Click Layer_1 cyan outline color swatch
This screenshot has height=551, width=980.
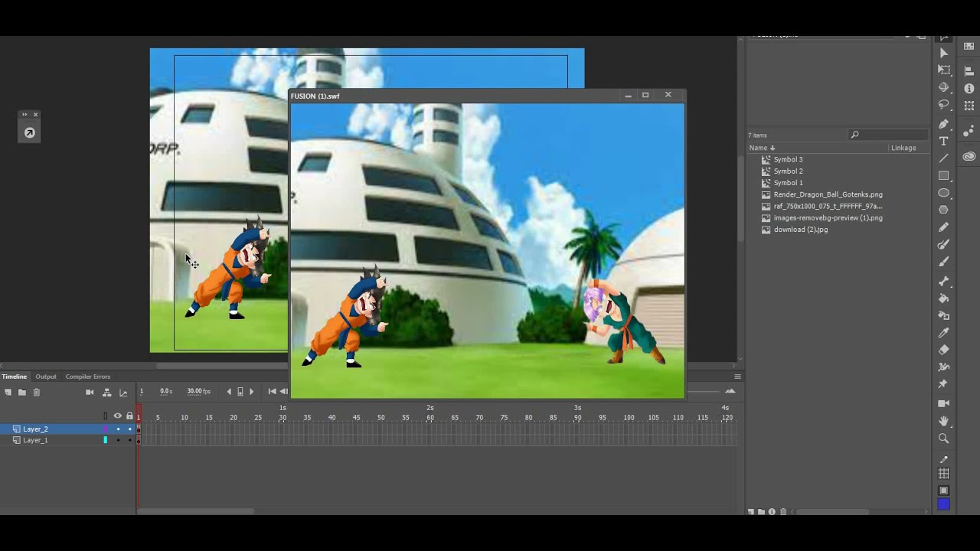pyautogui.click(x=106, y=441)
